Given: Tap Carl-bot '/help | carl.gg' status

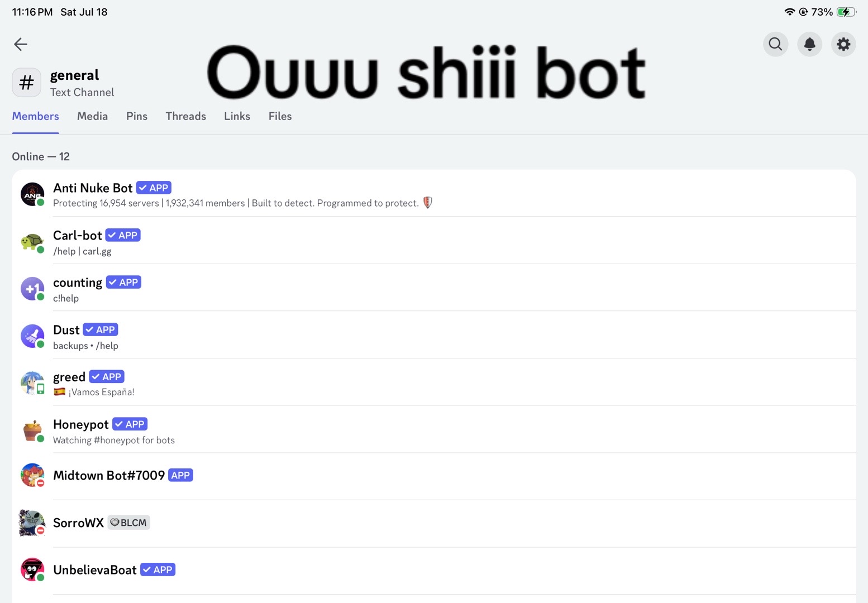Looking at the screenshot, I should (82, 251).
